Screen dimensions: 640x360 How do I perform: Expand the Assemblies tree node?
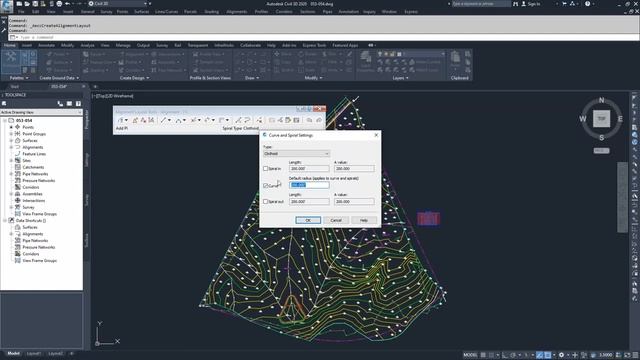pyautogui.click(x=11, y=194)
